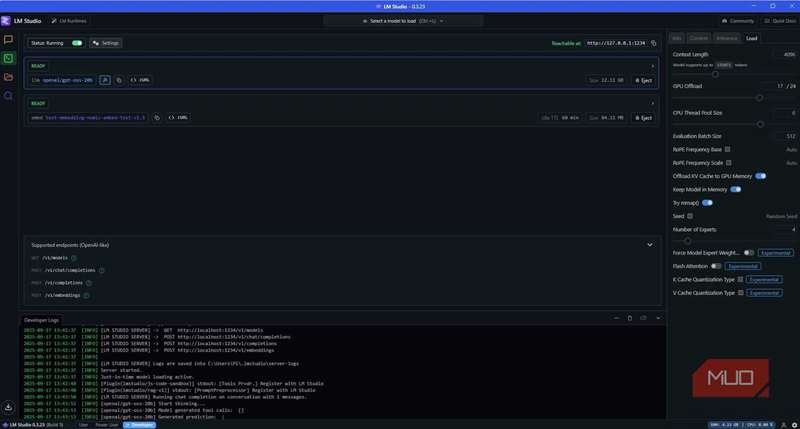Switch to the Inference tab
Image resolution: width=800 pixels, height=429 pixels.
(x=726, y=38)
